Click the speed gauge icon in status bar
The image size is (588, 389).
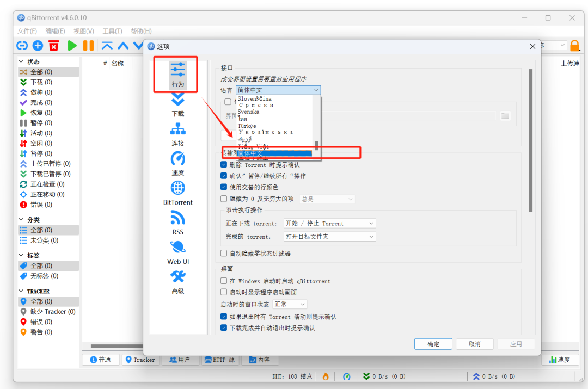point(346,376)
